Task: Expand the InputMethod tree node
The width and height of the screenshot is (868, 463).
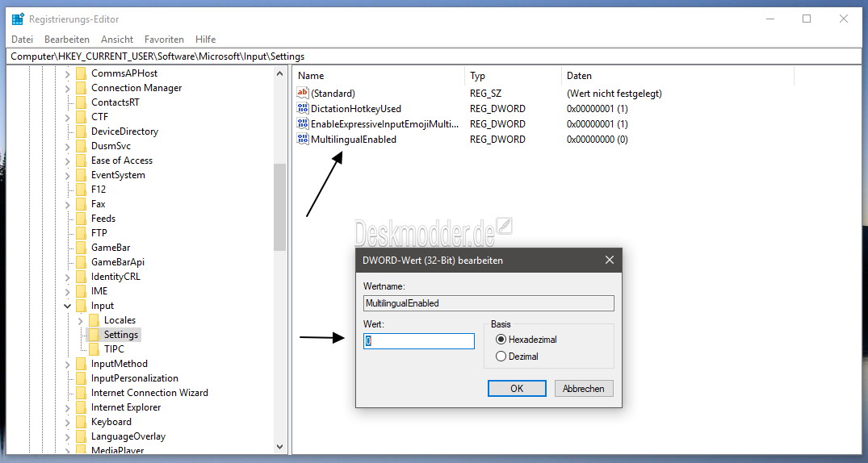Action: click(68, 364)
